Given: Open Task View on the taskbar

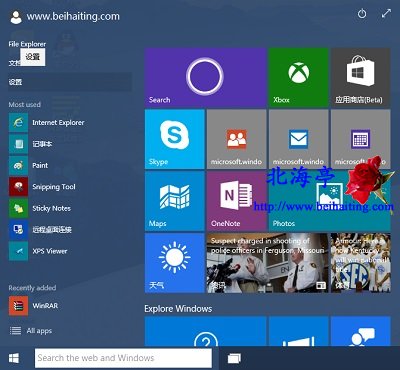Looking at the screenshot, I should point(234,358).
